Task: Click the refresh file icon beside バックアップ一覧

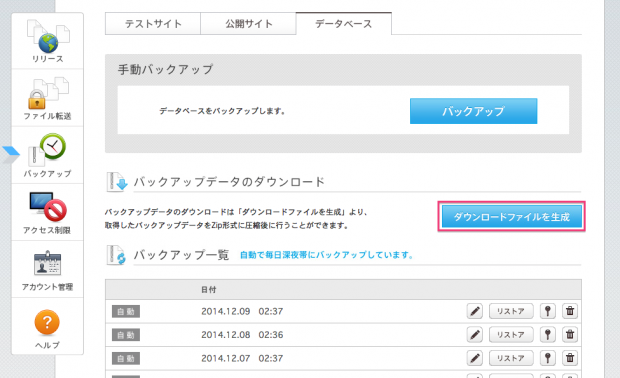Action: click(x=117, y=255)
